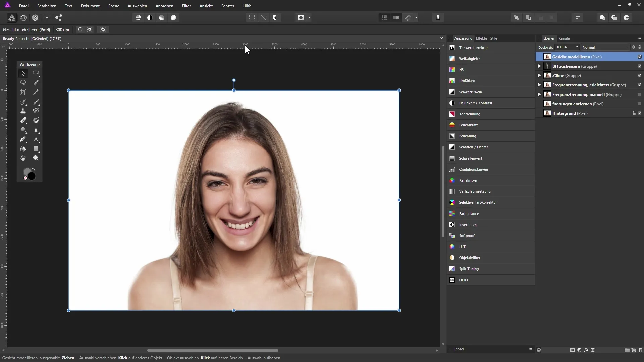Click the black secondary color swatch
The image size is (644, 362).
(x=32, y=177)
